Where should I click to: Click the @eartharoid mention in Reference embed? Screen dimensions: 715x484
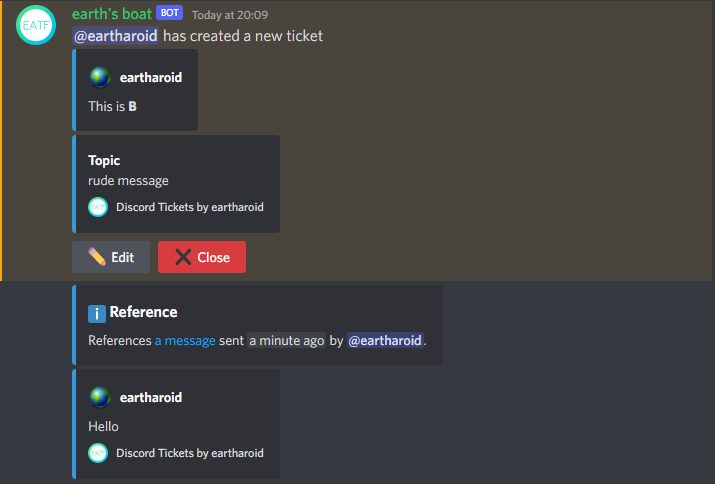click(x=385, y=340)
